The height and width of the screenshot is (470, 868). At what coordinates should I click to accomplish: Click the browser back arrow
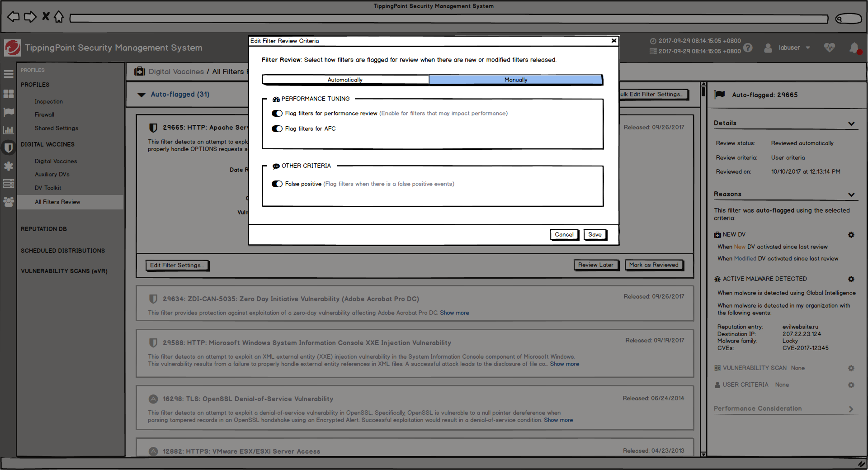point(14,17)
